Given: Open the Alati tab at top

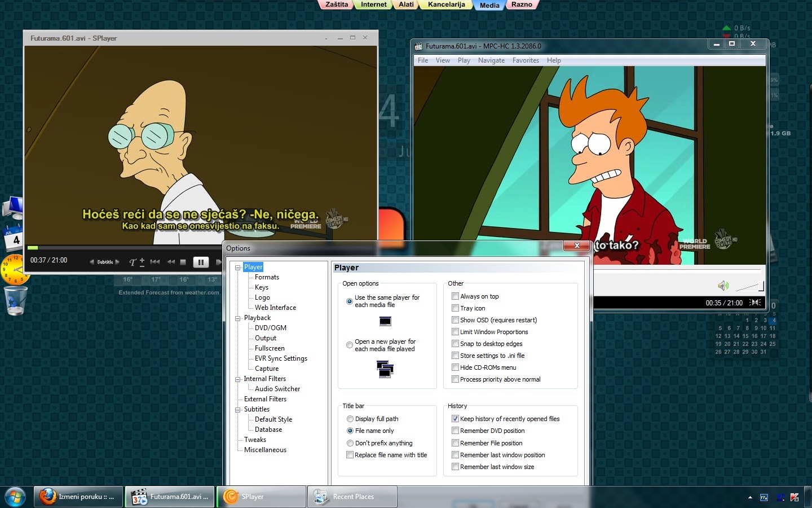Looking at the screenshot, I should click(406, 5).
